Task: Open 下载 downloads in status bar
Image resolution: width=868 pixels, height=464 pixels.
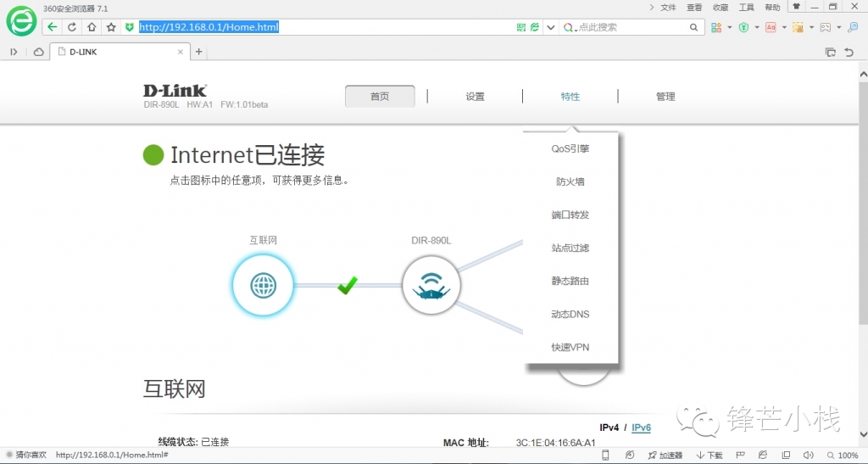Action: point(709,456)
